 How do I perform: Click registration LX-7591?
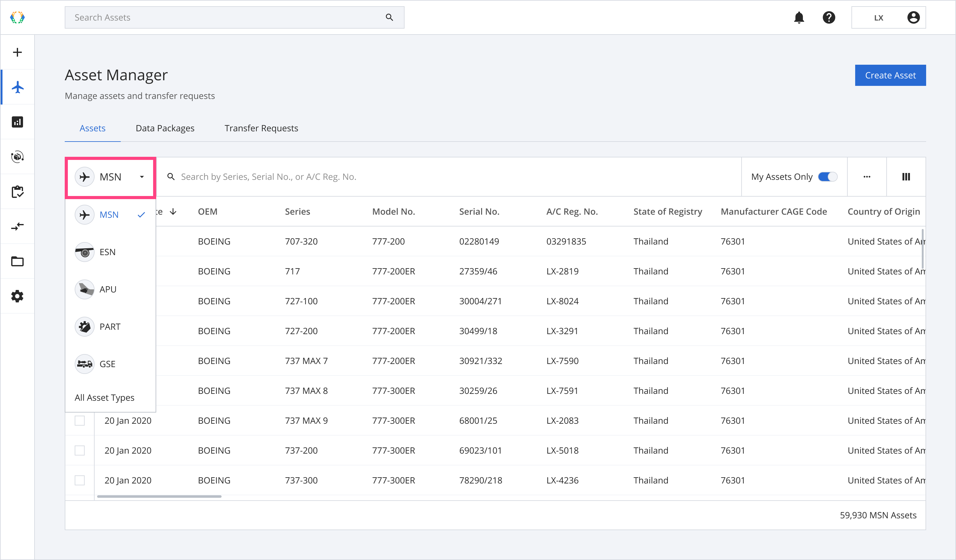(562, 391)
